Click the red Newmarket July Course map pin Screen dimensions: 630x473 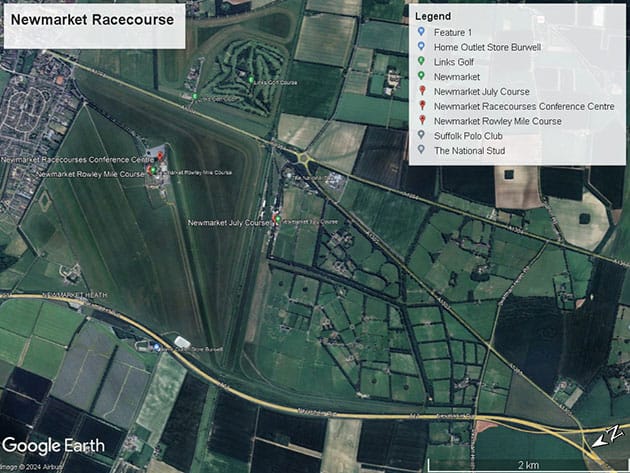pyautogui.click(x=274, y=219)
